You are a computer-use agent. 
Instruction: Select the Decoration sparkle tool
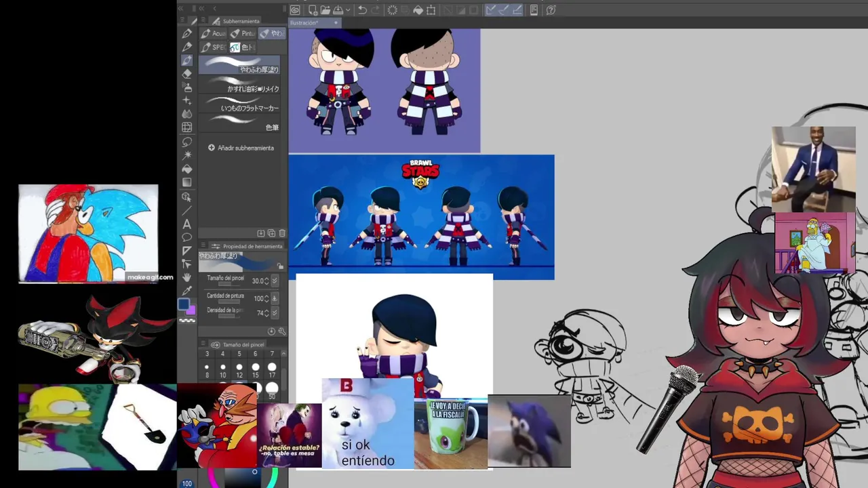(186, 100)
